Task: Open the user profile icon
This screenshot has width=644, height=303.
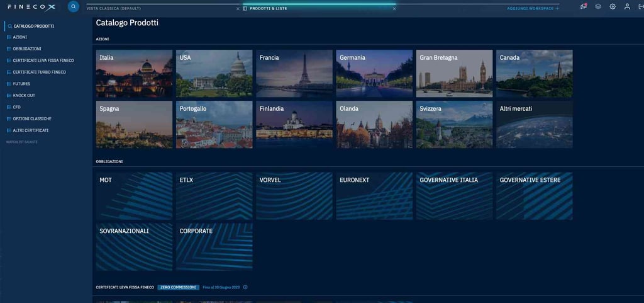Action: click(627, 7)
